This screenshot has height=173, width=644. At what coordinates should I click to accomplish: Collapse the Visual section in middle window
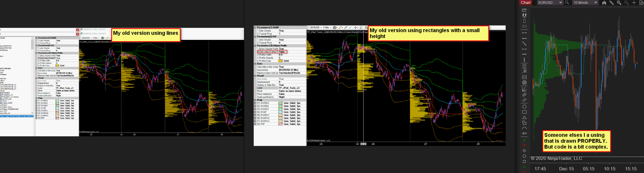[255, 76]
